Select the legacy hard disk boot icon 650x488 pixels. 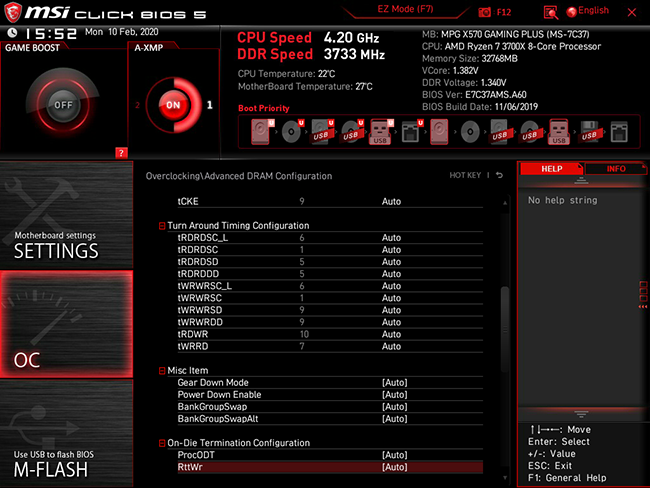(439, 131)
